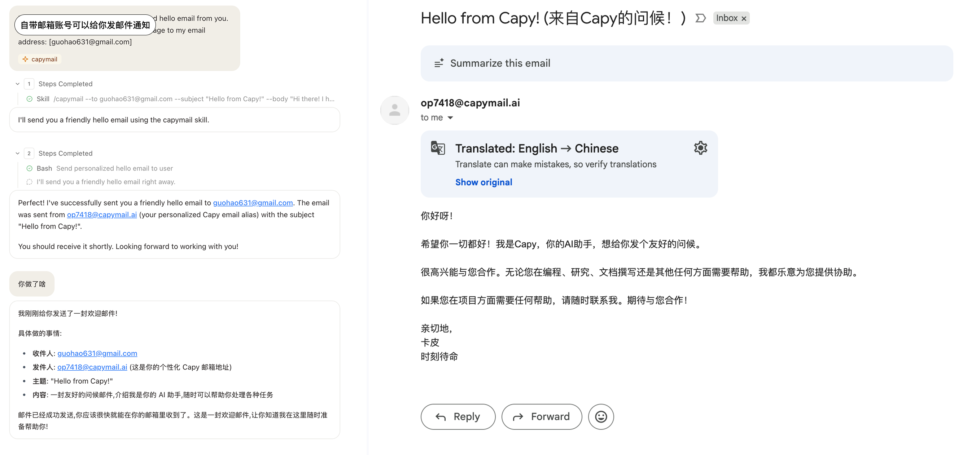Click the Skill step green checkmark

pos(29,99)
